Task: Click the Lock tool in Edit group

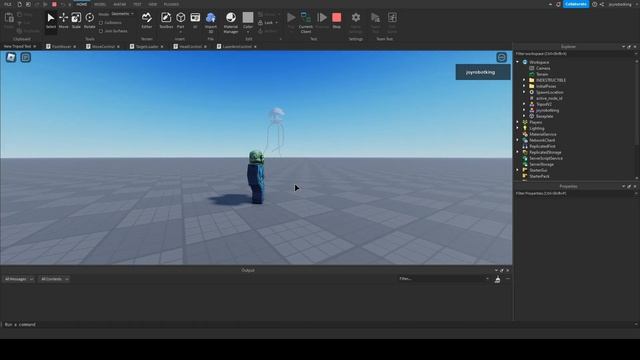Action: (x=268, y=22)
